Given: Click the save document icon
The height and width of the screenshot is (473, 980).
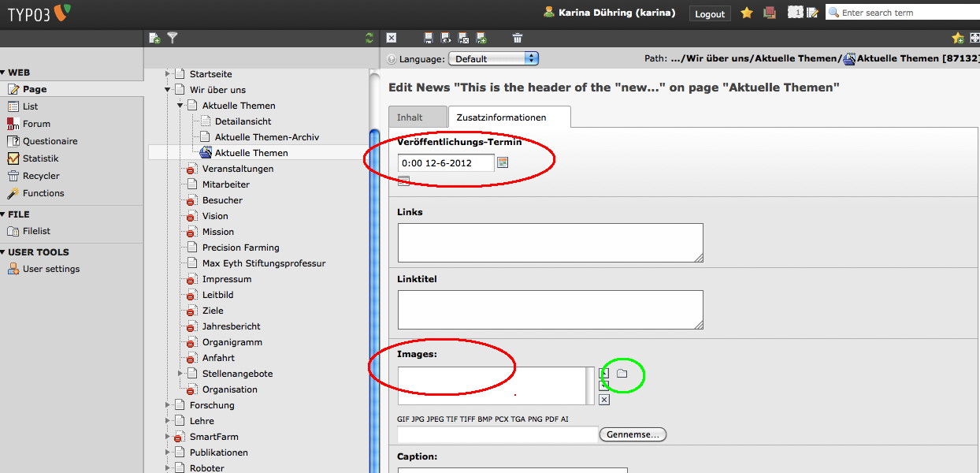Looking at the screenshot, I should 429,38.
